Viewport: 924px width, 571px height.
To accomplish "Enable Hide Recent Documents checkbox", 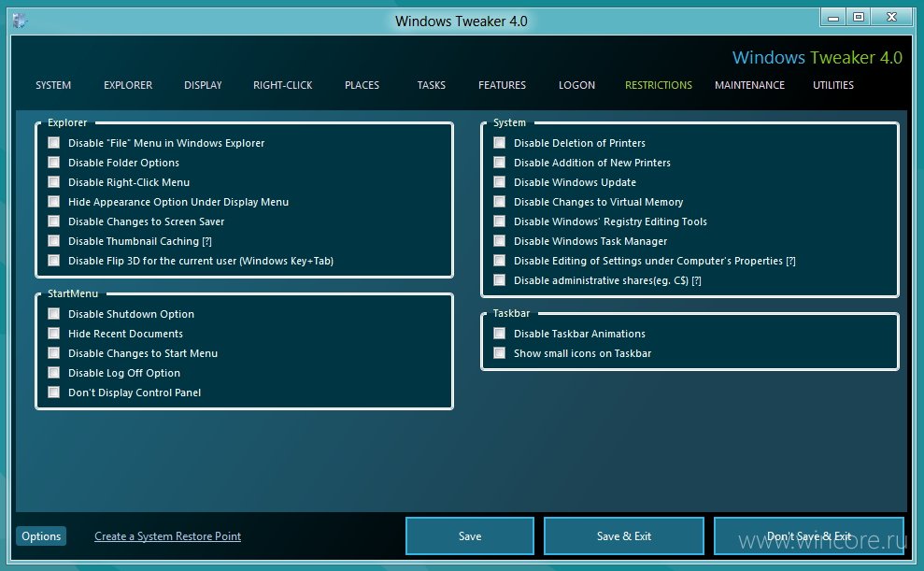I will [53, 334].
